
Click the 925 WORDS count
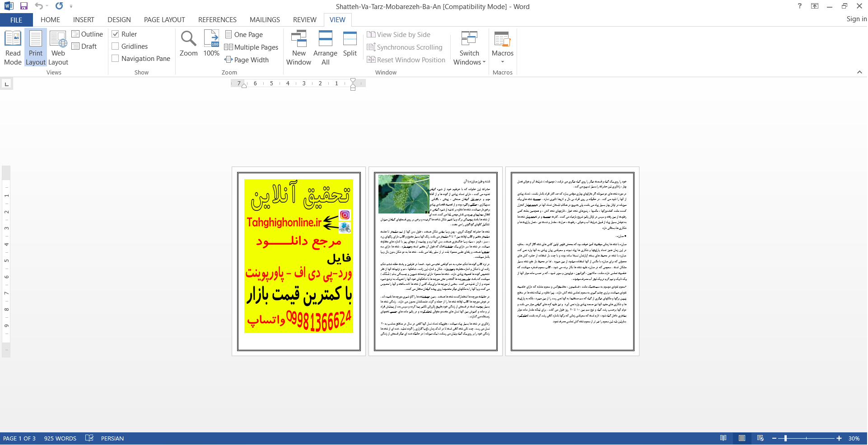60,438
